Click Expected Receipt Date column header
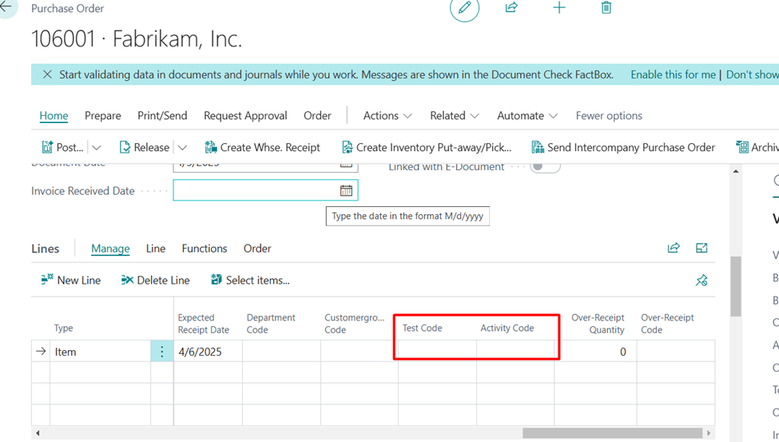Screen dimensions: 779x442 [203, 323]
